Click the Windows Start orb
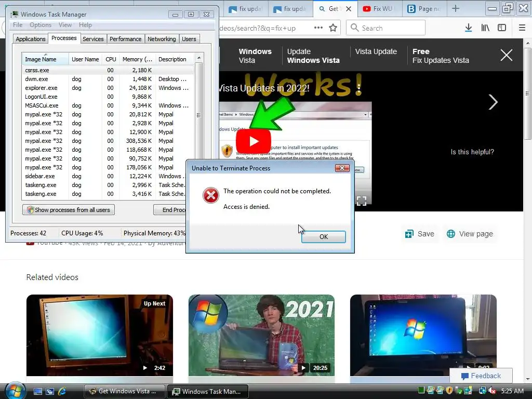Image resolution: width=532 pixels, height=399 pixels. [15, 391]
